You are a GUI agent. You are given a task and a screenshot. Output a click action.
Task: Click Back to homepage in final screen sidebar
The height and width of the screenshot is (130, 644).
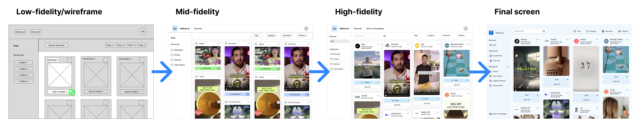[498, 114]
